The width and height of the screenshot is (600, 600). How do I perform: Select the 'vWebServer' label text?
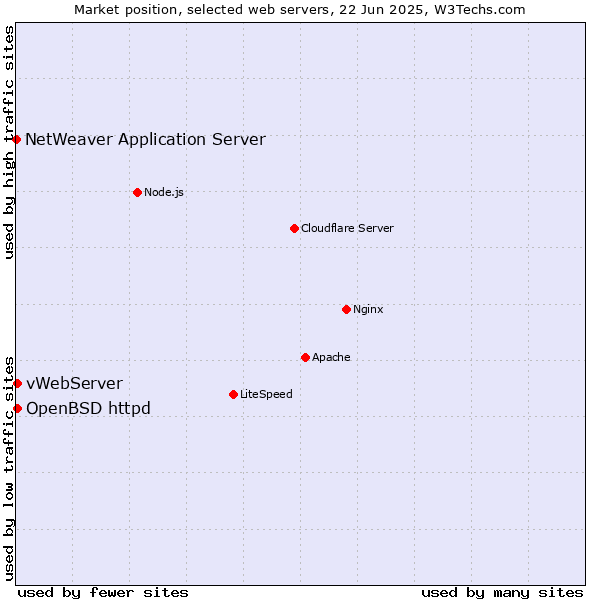point(75,383)
